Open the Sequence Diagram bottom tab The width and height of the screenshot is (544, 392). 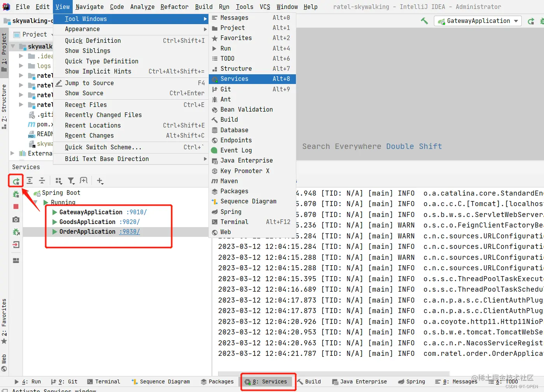pos(161,381)
